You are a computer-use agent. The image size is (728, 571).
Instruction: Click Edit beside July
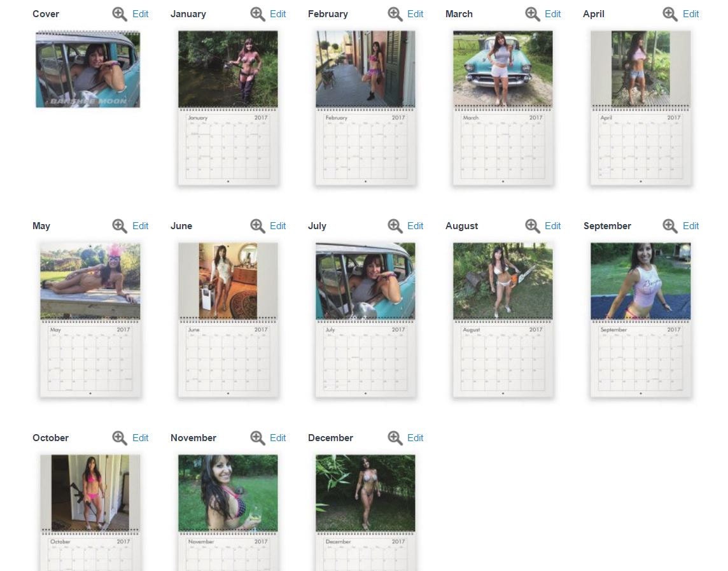point(415,226)
